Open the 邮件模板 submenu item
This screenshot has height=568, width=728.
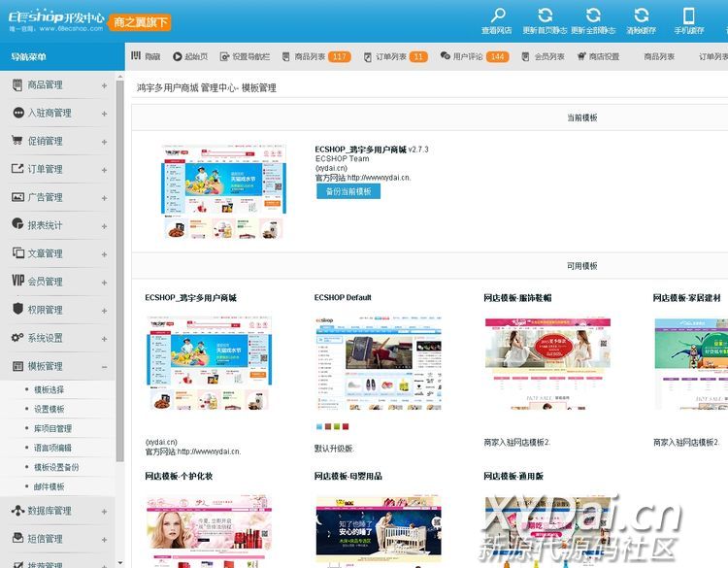pos(50,486)
